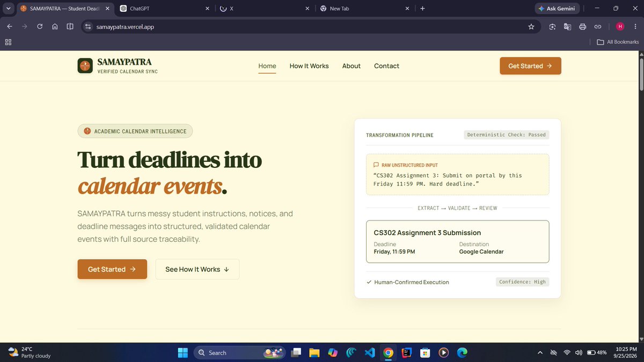Switch to the X tab
Image resolution: width=644 pixels, height=362 pixels.
point(265,9)
